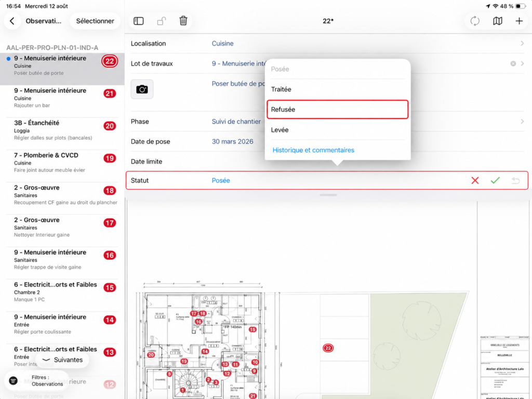Screen dimensions: 532x399
Task: Open the title block thumbnail on plan
Action: [504, 368]
